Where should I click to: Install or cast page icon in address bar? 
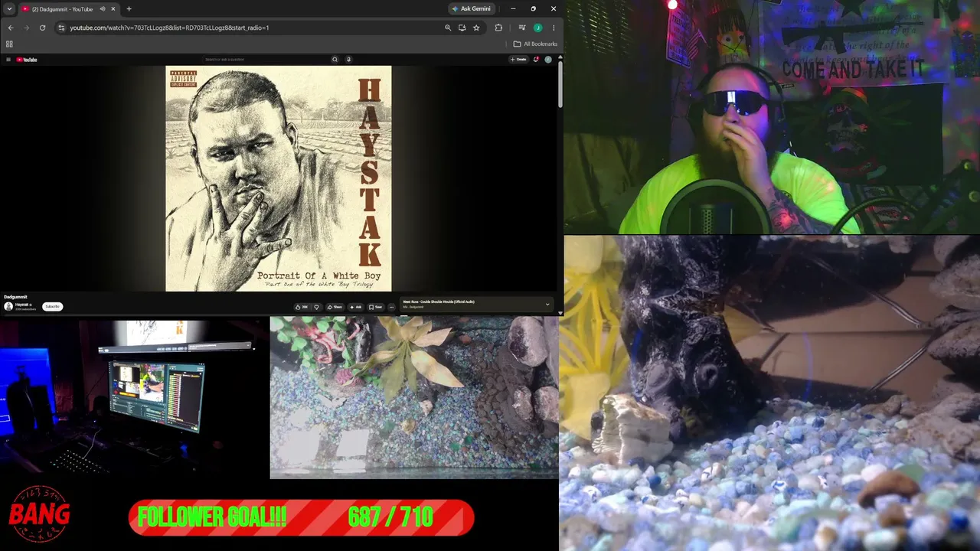coord(462,28)
